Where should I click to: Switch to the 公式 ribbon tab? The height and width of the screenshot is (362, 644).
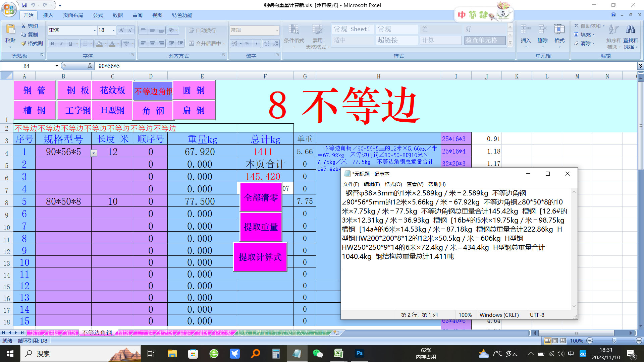pyautogui.click(x=98, y=15)
